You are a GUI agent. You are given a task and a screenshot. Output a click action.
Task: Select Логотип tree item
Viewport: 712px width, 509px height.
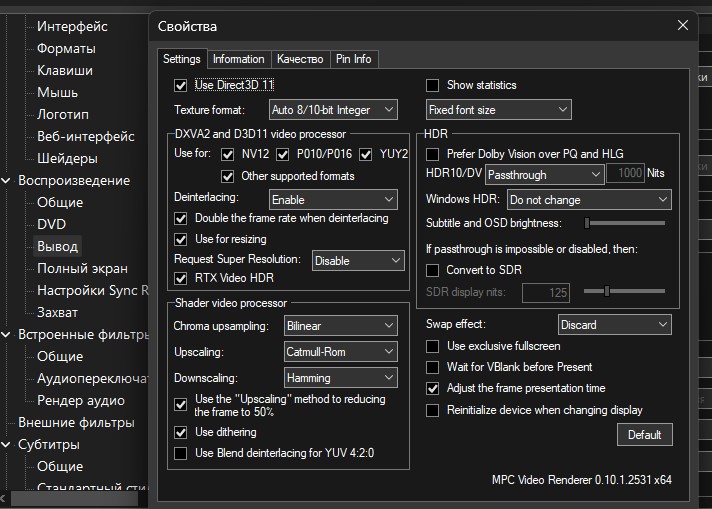point(63,114)
